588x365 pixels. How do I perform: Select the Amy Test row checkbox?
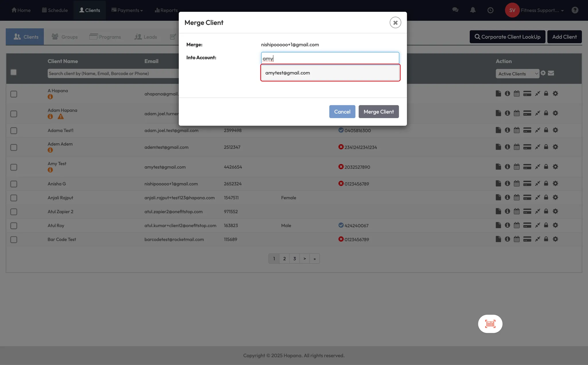coord(14,167)
